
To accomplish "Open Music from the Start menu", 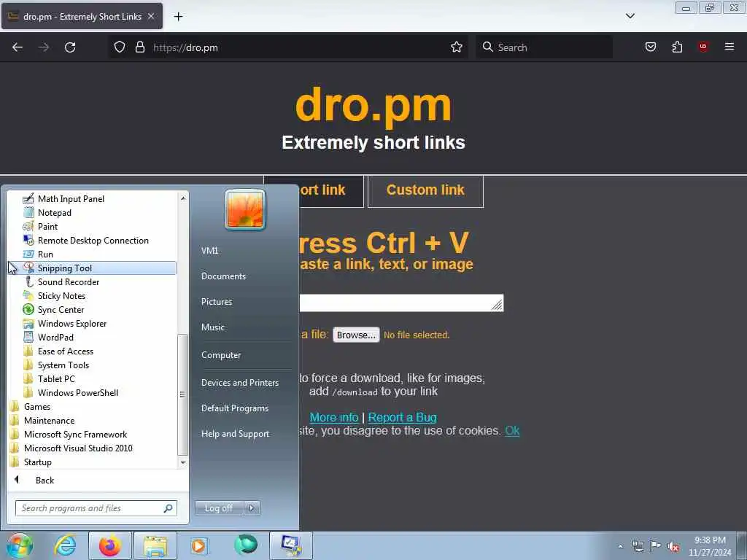I will coord(213,327).
